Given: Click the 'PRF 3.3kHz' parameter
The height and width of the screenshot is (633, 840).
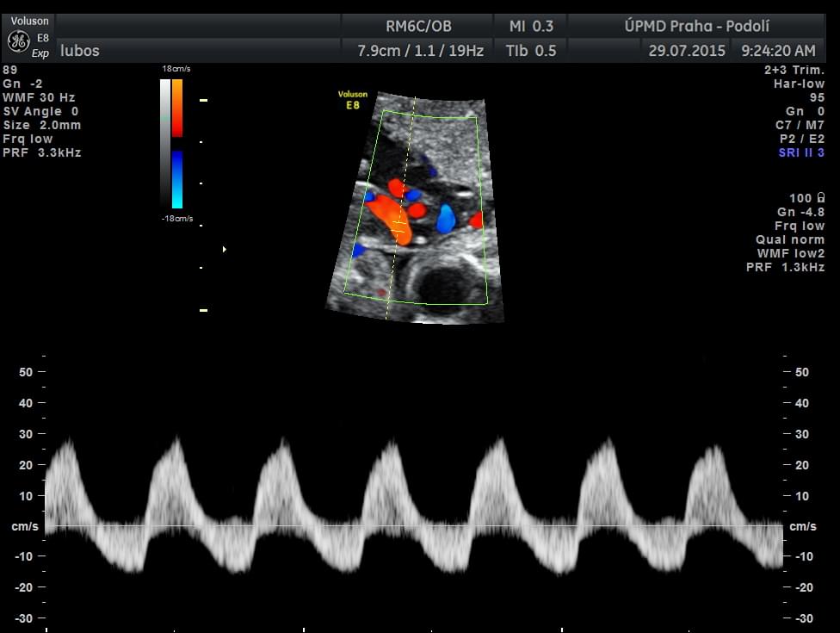Looking at the screenshot, I should pos(42,152).
